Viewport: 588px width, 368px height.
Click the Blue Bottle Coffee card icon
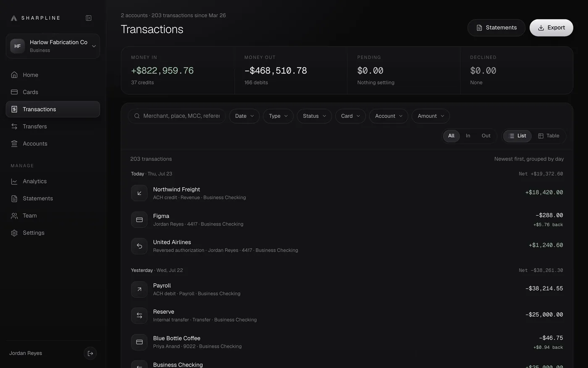[x=139, y=342]
